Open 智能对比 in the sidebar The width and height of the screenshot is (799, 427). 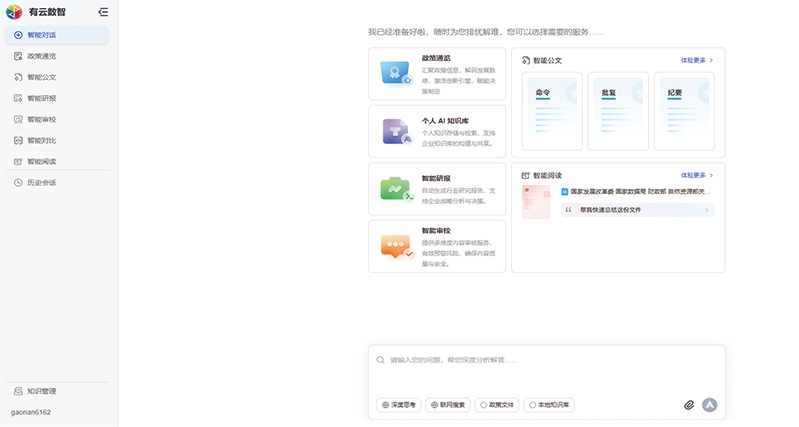pos(42,140)
